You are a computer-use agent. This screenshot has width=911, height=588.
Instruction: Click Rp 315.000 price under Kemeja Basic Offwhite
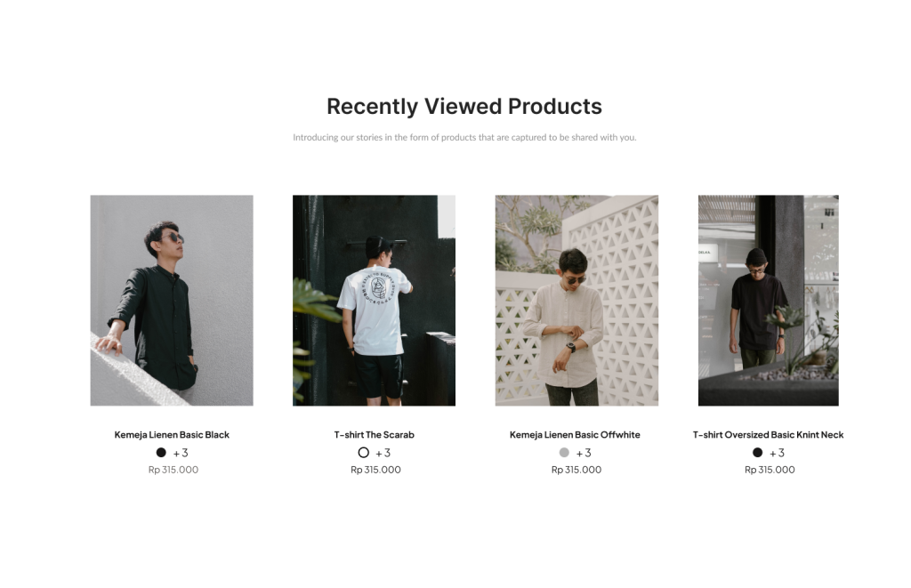[x=576, y=470]
